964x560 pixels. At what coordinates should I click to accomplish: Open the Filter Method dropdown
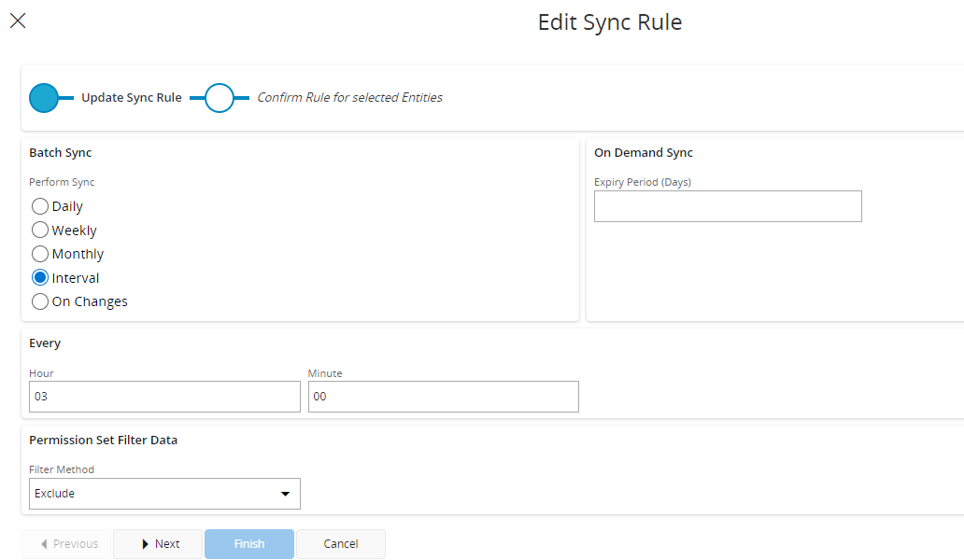(164, 494)
